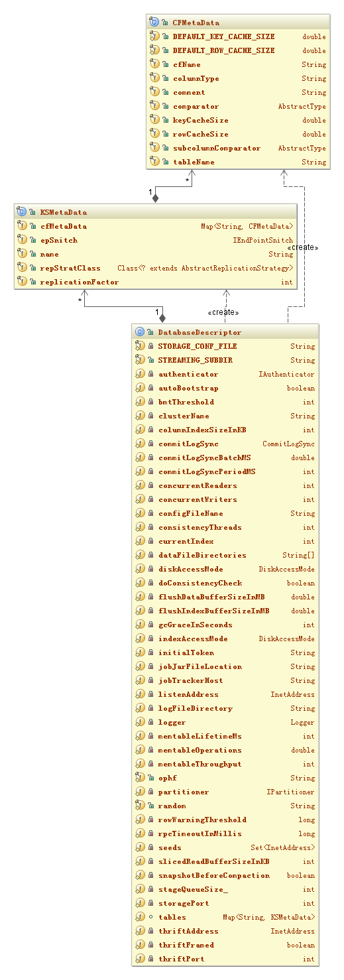Click the field icon next to DEFAULT_KEY_CACHE_SIZE
This screenshot has height=980, width=344.
154,36
